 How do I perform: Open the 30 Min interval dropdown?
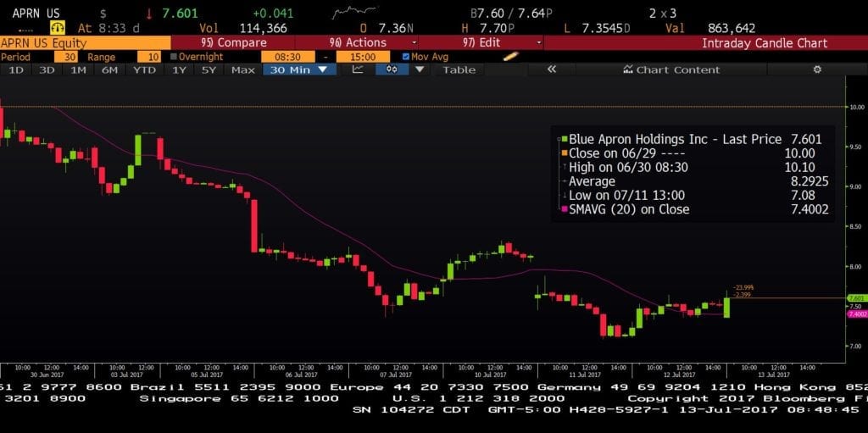pyautogui.click(x=299, y=69)
